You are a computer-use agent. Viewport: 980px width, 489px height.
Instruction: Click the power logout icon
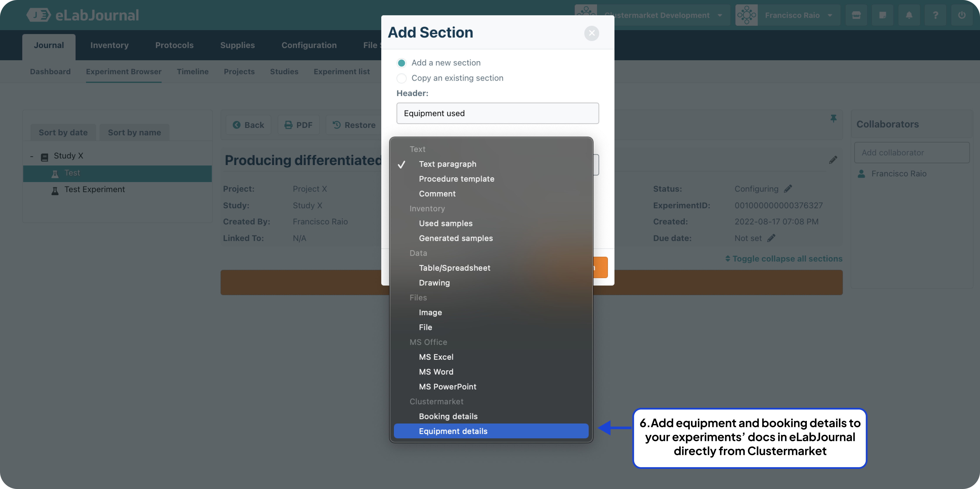[962, 15]
